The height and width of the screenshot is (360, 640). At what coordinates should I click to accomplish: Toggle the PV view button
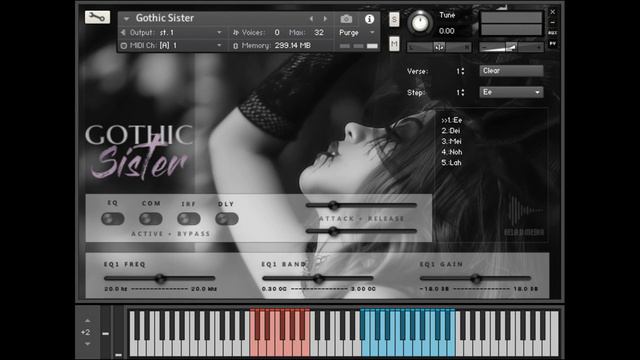coord(552,43)
